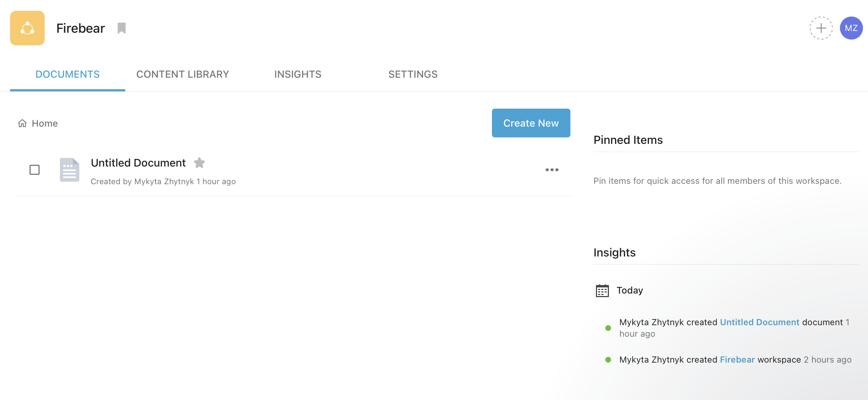This screenshot has height=400, width=868.
Task: Follow the Firebear workspace link in Insights
Action: pyautogui.click(x=737, y=360)
